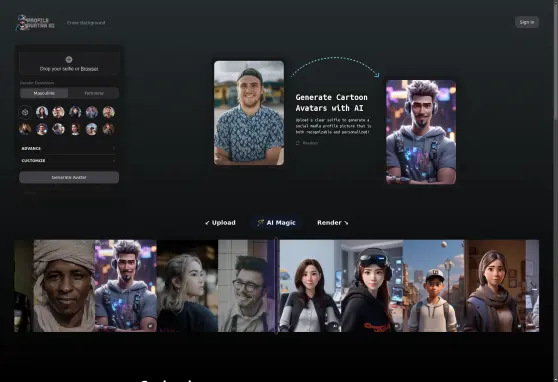Screen dimensions: 558x382
Task: Click the Render refresh icon under the description
Action: (298, 143)
